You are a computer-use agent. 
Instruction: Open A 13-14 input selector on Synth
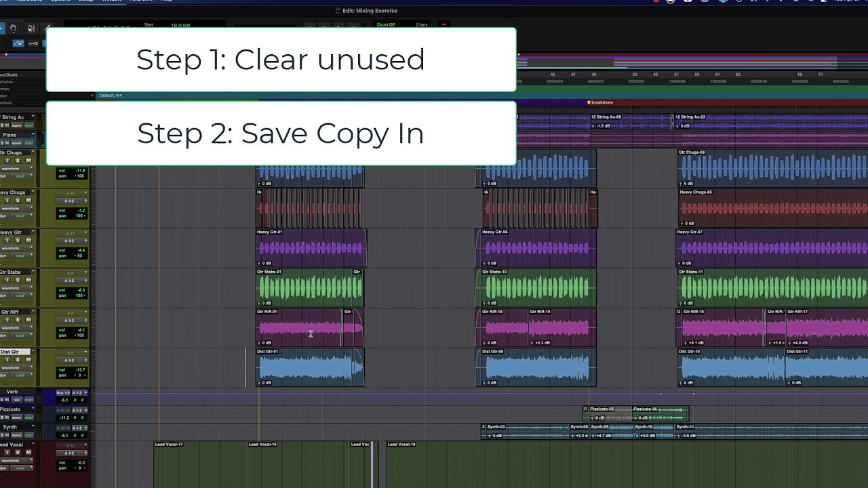tap(63, 428)
